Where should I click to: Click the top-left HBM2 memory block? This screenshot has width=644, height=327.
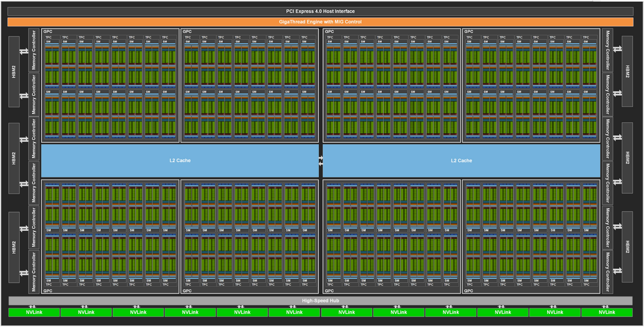pyautogui.click(x=14, y=71)
